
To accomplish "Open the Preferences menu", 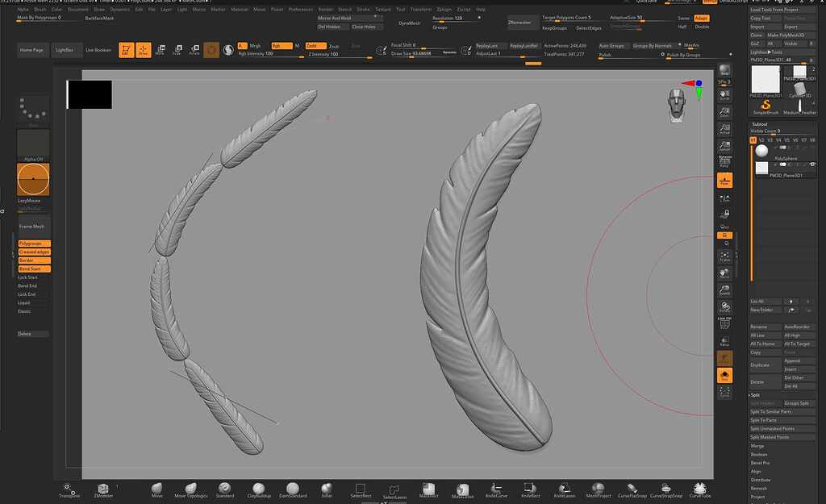I will (x=300, y=9).
